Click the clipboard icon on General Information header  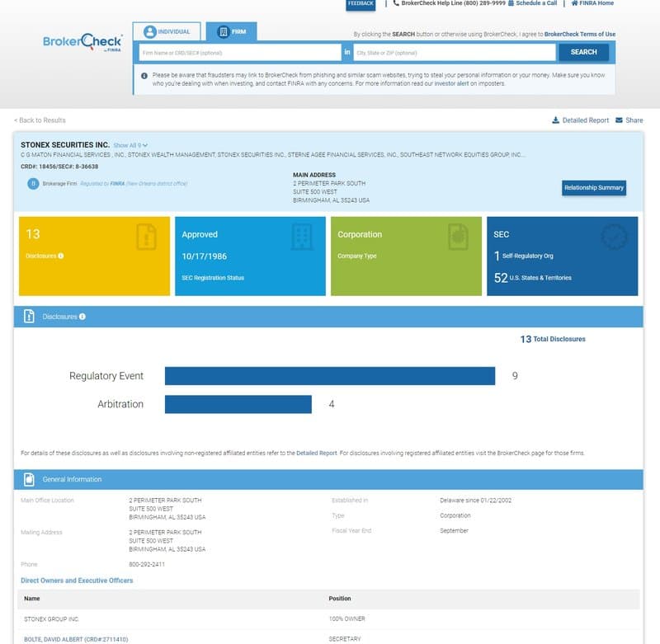[x=29, y=479]
